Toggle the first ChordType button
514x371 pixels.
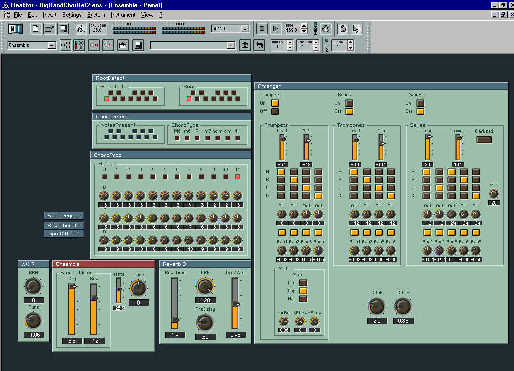[177, 138]
